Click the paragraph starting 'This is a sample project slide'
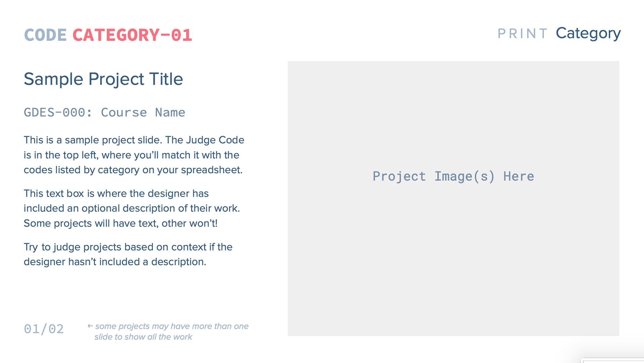Image resolution: width=644 pixels, height=363 pixels. pos(134,155)
